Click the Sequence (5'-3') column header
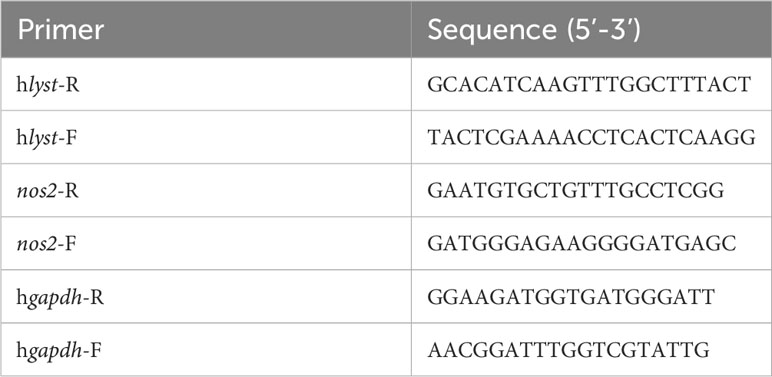 click(x=592, y=29)
